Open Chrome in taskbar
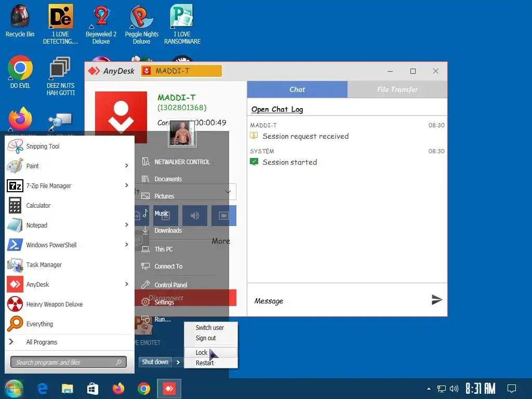532x399 pixels. coord(144,389)
